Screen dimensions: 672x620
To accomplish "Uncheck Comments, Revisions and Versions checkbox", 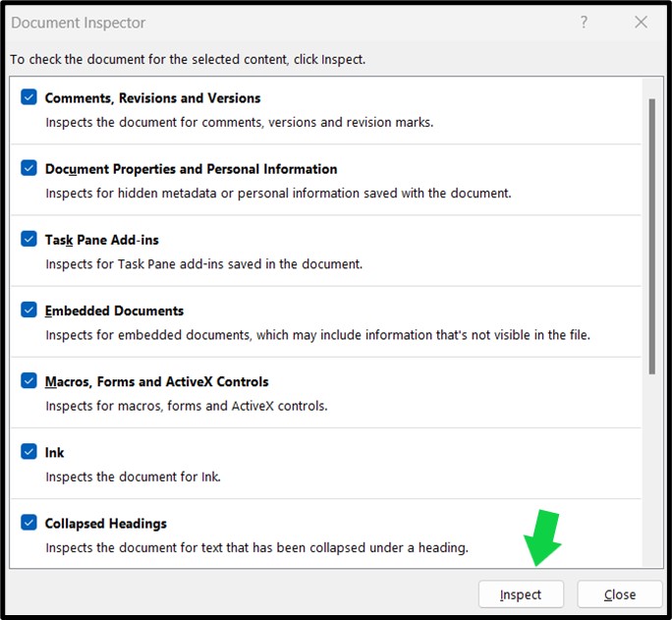I will pos(29,97).
